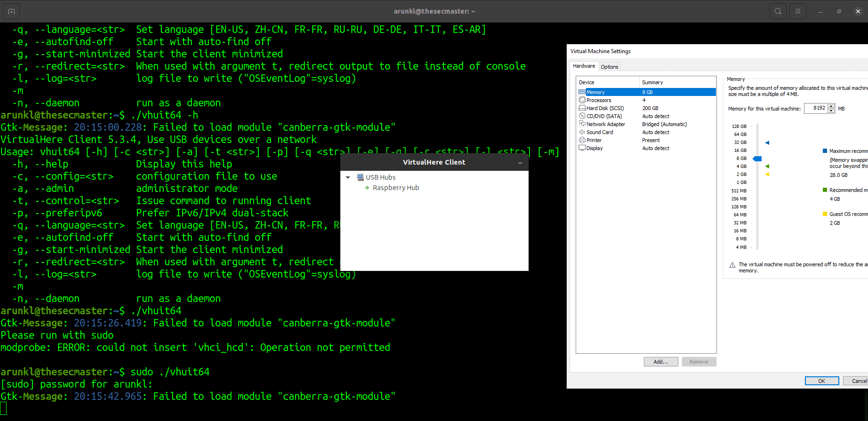Image resolution: width=868 pixels, height=421 pixels.
Task: Click the blue Maximum recommended legend swatch
Action: tap(825, 151)
